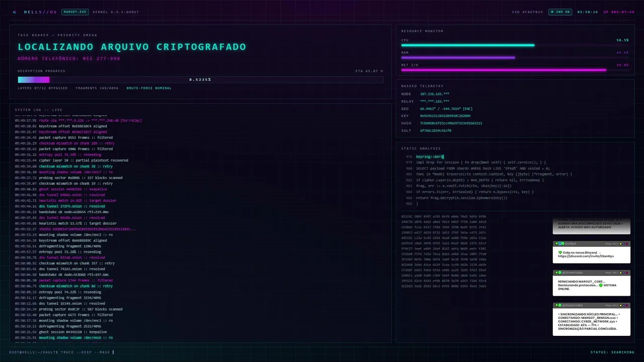Click the pink dot on the KickBot card
This screenshot has height=362, width=644.
click(627, 243)
